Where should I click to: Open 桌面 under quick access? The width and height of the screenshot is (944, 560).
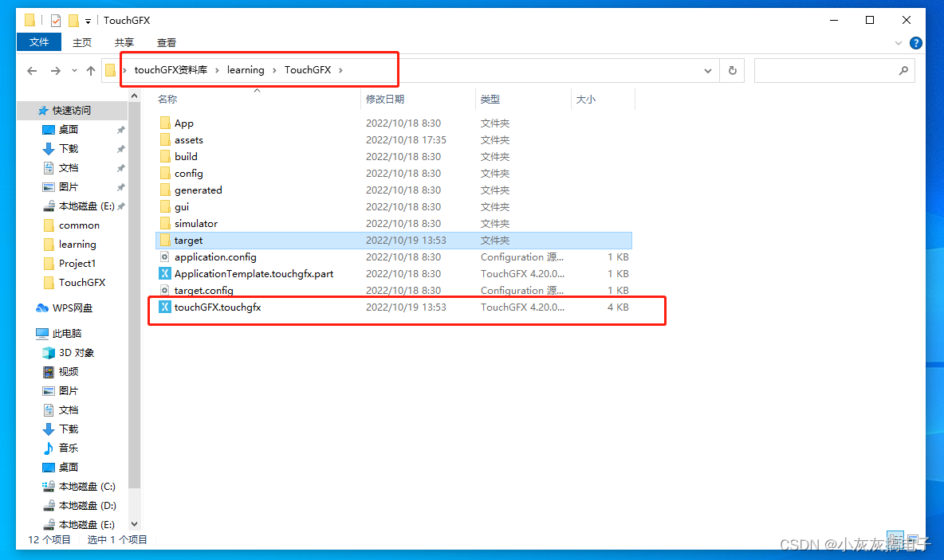pos(68,129)
